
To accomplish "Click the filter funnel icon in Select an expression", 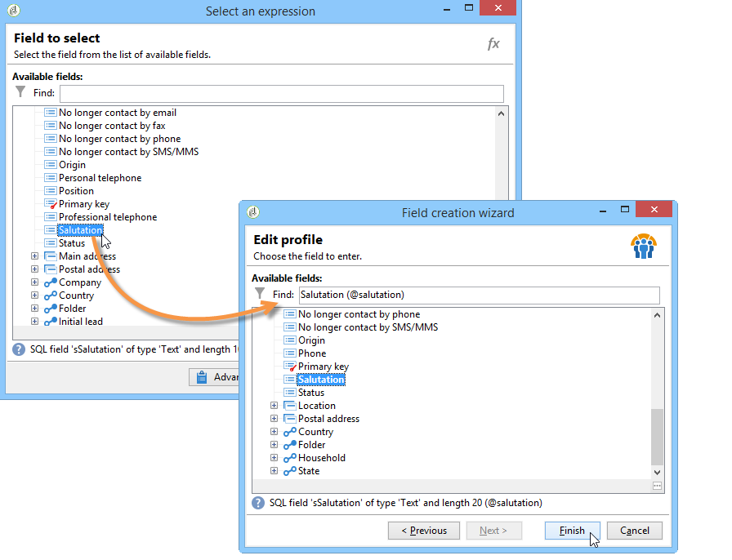I will point(20,92).
